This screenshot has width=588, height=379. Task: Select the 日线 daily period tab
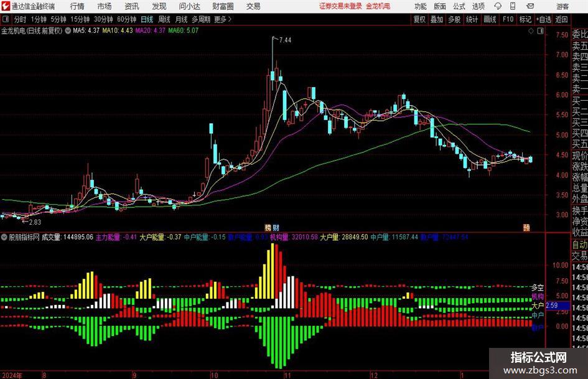point(147,19)
